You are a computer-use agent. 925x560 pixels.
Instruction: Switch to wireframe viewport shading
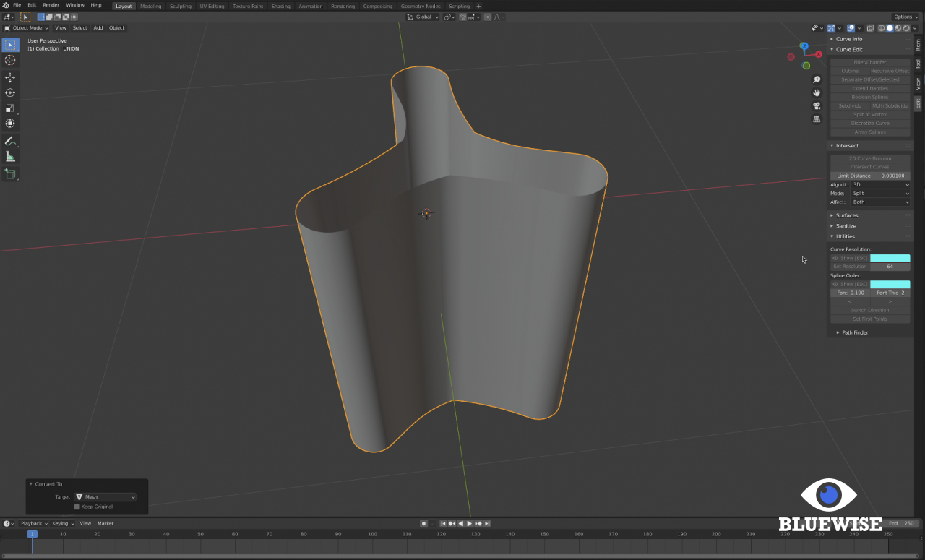882,28
